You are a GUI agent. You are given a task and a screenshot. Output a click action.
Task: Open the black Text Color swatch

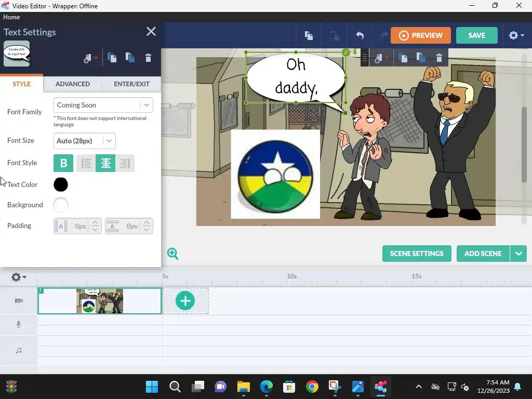(61, 184)
